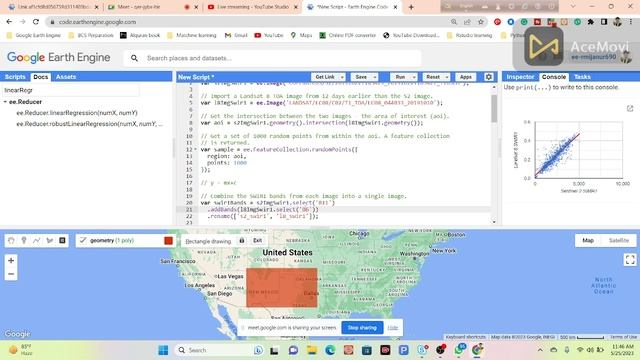Open Windows Start menu
Viewport: 640px width, 360px height.
tap(163, 350)
